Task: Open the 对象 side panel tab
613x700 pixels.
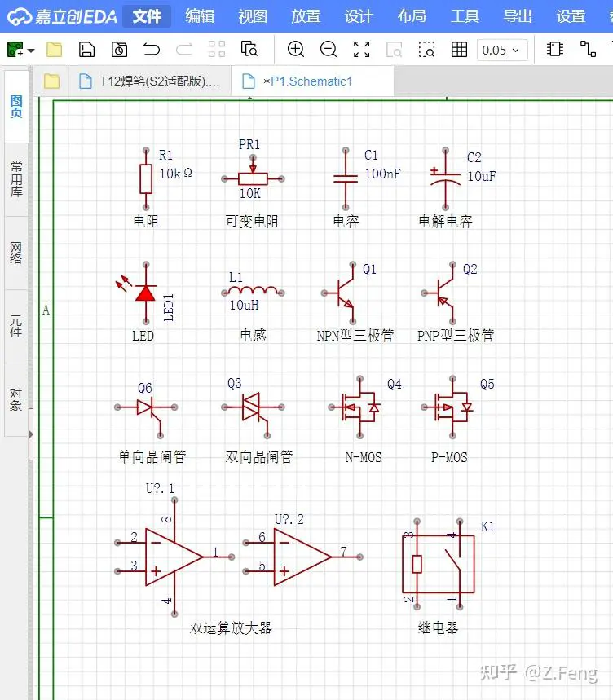Action: click(16, 399)
